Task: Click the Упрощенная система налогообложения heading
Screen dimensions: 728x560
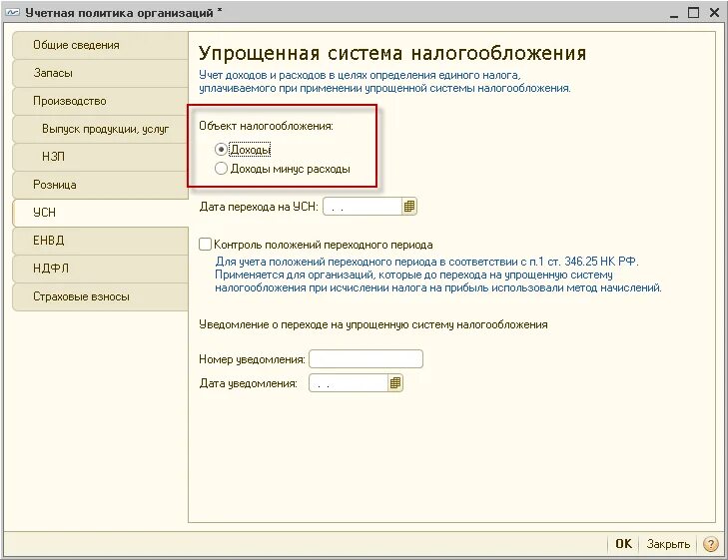Action: click(x=392, y=53)
